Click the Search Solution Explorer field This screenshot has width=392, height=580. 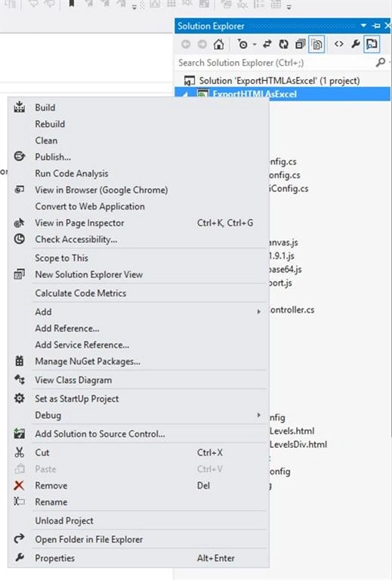pyautogui.click(x=276, y=63)
